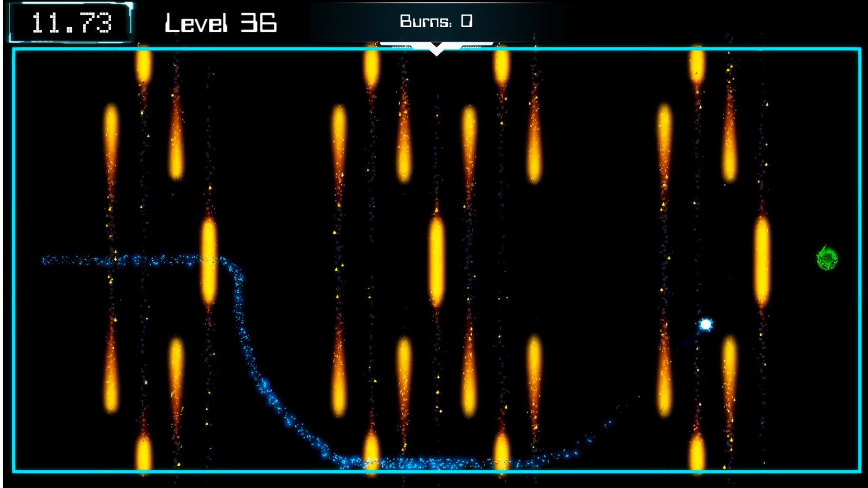Click the green swirling goal orb
868x488 pixels.
[827, 258]
